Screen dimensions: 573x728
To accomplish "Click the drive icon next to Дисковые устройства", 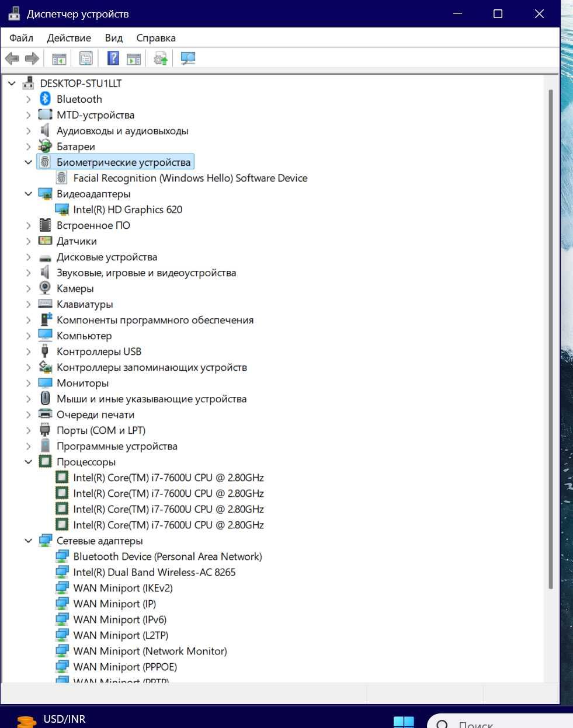I will 45,257.
